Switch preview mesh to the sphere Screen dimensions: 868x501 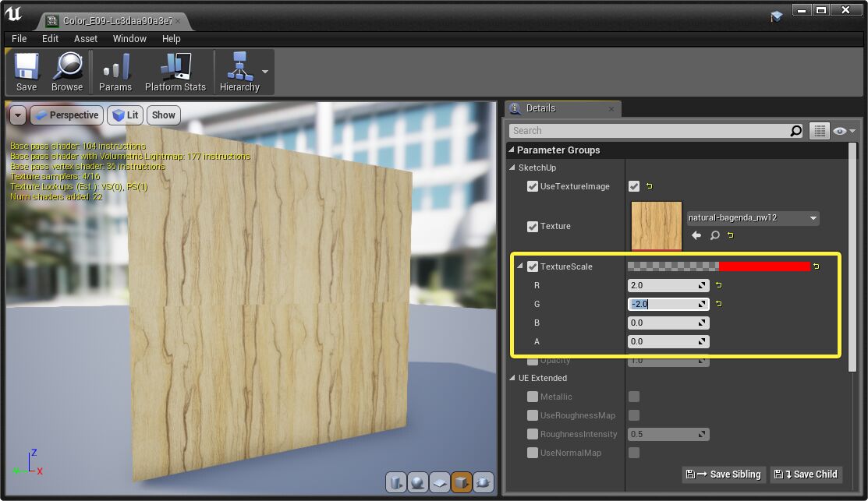[x=418, y=482]
